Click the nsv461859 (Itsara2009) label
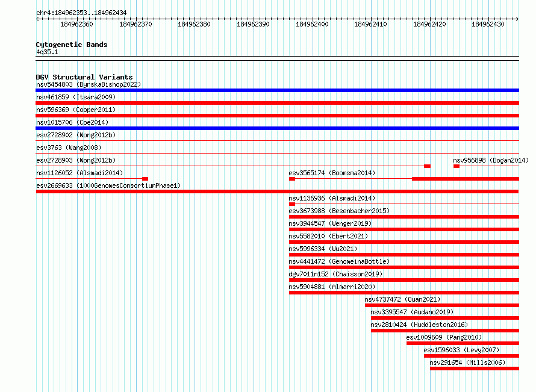The width and height of the screenshot is (536, 392). (x=76, y=97)
